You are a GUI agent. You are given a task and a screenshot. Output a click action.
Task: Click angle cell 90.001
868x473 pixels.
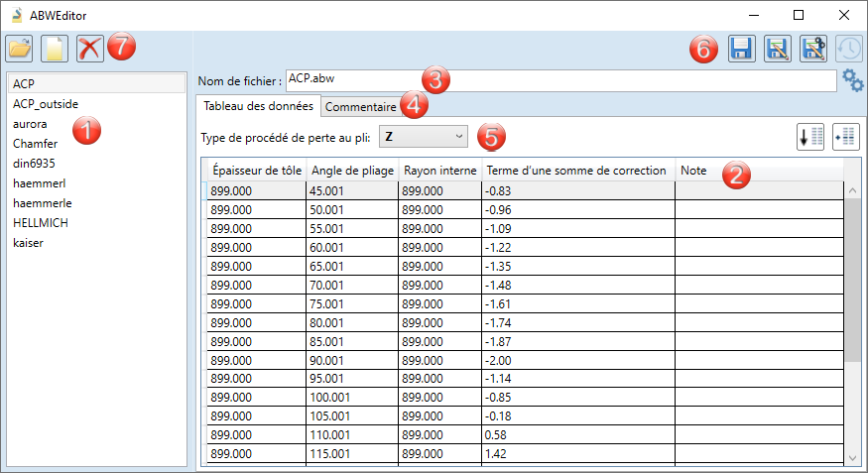pos(352,360)
